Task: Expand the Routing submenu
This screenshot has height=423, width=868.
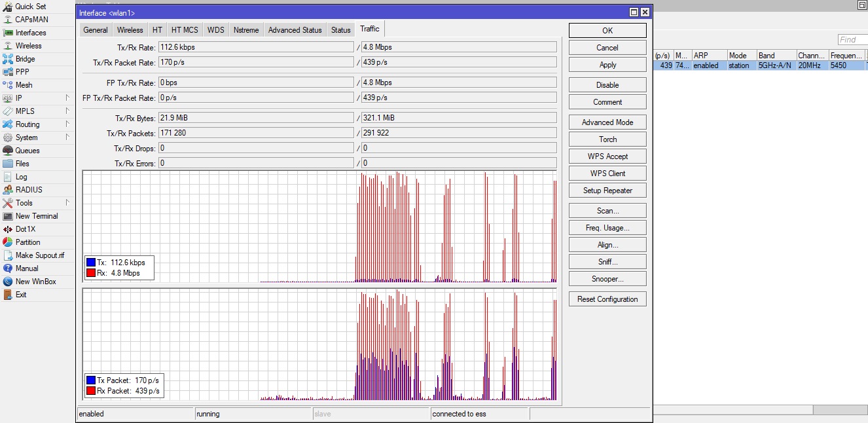Action: (x=27, y=124)
